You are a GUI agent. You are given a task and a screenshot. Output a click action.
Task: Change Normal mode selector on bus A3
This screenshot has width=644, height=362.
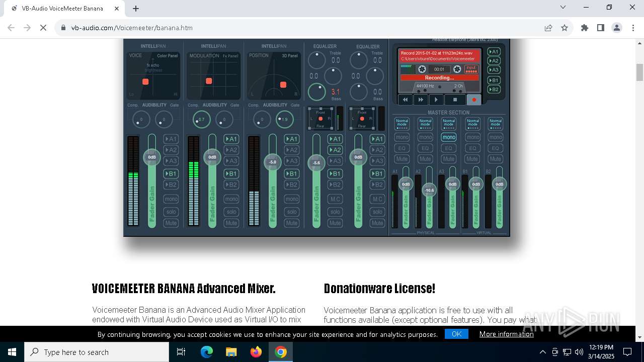[x=449, y=124]
